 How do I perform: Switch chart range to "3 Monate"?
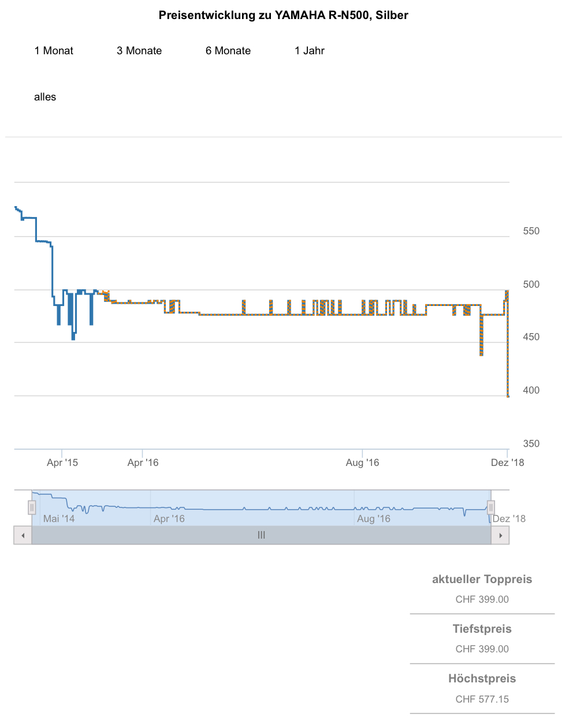[139, 51]
